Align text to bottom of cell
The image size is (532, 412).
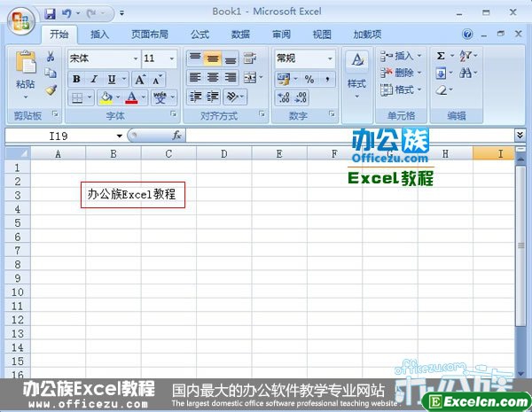231,58
